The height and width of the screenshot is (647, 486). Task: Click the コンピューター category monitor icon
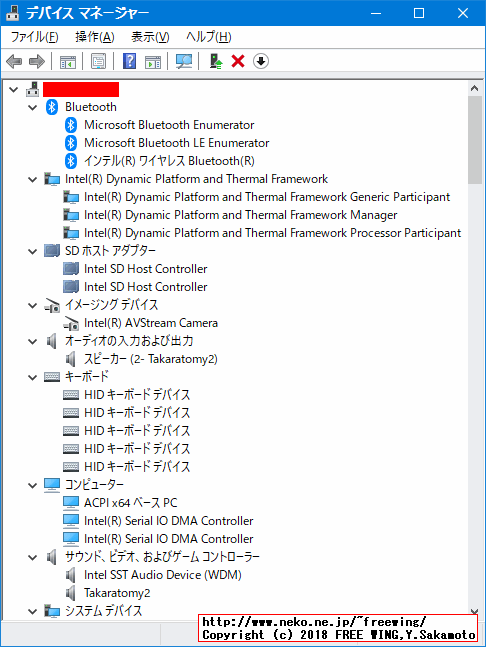pyautogui.click(x=52, y=485)
